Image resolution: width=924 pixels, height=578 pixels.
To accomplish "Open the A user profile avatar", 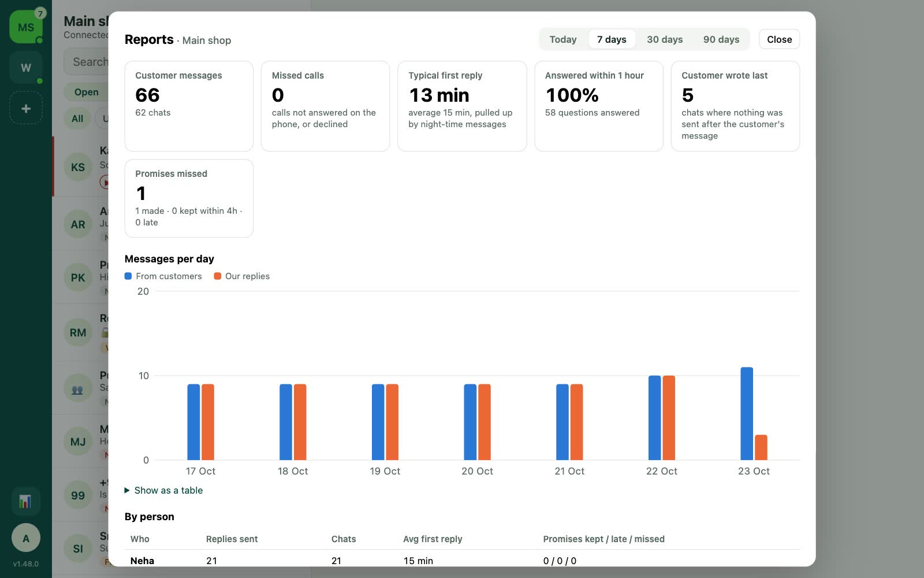I will coord(26,538).
